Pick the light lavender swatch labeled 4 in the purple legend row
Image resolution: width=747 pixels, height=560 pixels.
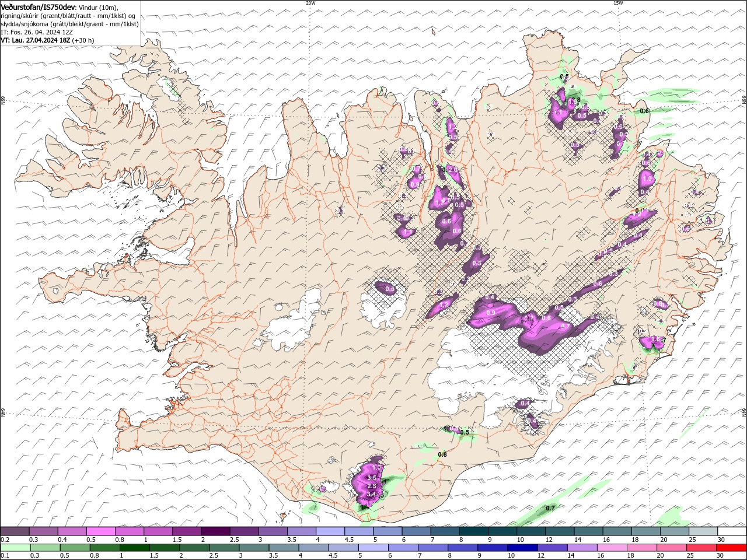(330, 531)
